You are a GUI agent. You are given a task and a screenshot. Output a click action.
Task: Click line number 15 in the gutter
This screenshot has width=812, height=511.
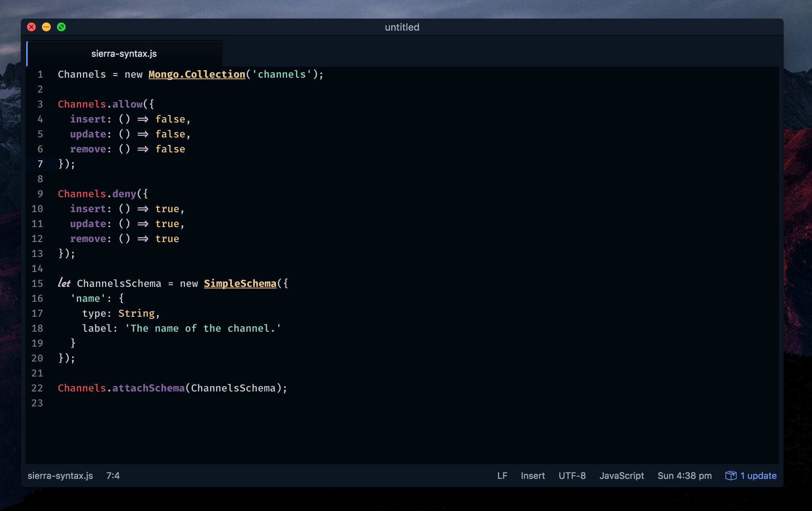click(37, 284)
